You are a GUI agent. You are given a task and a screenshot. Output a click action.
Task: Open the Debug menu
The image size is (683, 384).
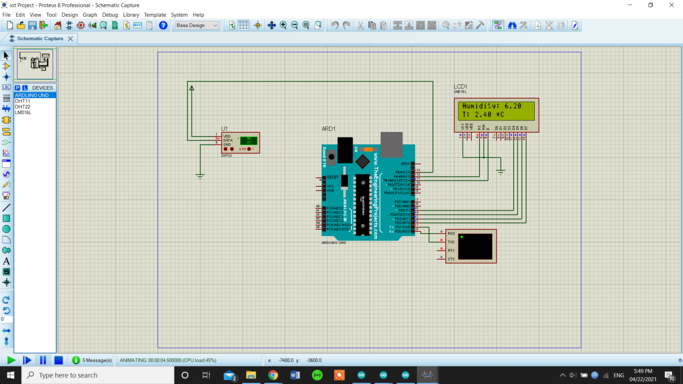pos(110,15)
